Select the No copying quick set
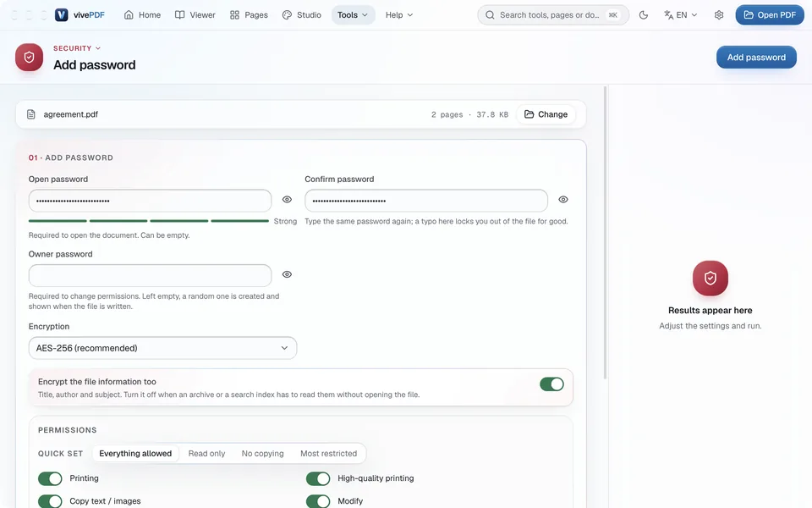Viewport: 812px width, 508px height. 262,454
